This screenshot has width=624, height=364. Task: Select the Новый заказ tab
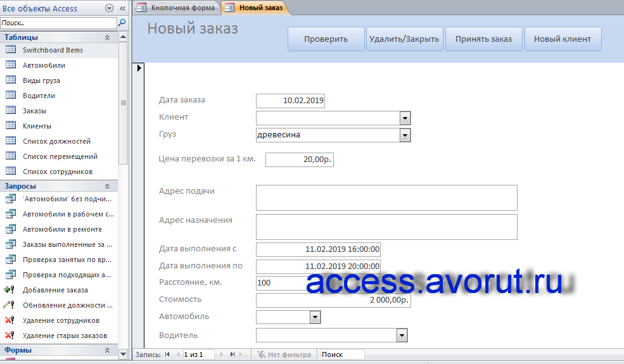(255, 8)
